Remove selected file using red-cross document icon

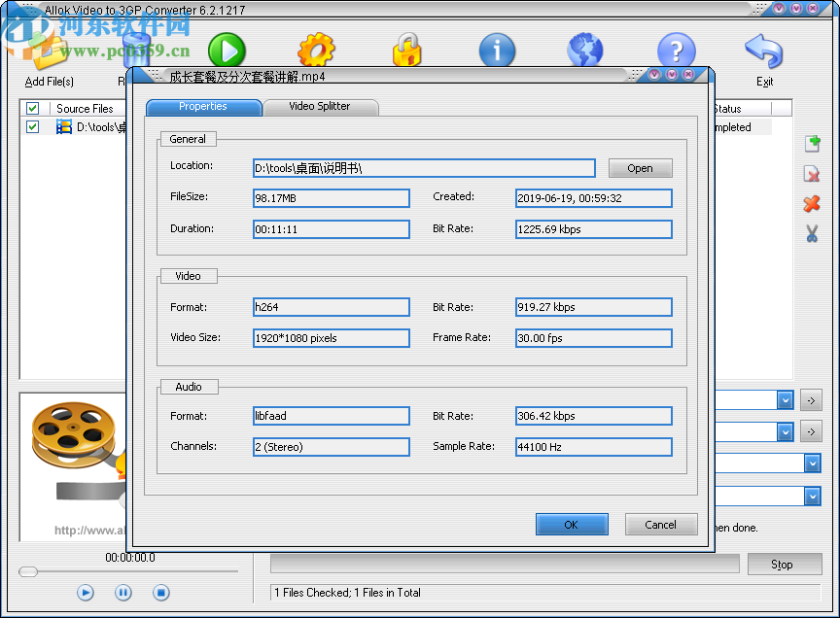(x=812, y=174)
